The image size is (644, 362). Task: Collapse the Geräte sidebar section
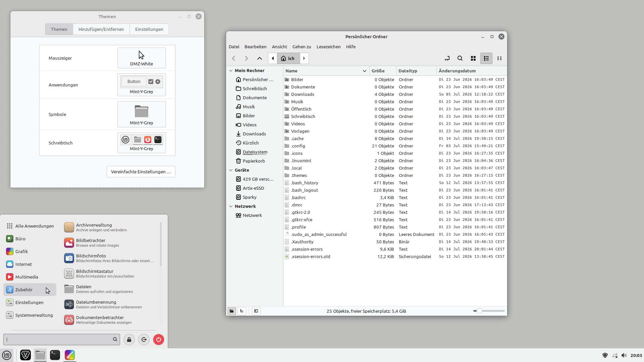pos(231,170)
